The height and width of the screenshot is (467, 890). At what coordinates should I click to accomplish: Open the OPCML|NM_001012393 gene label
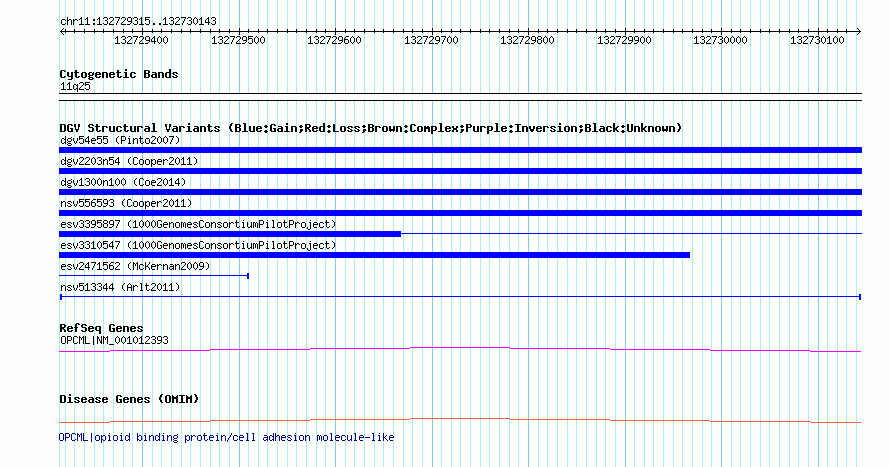(114, 340)
